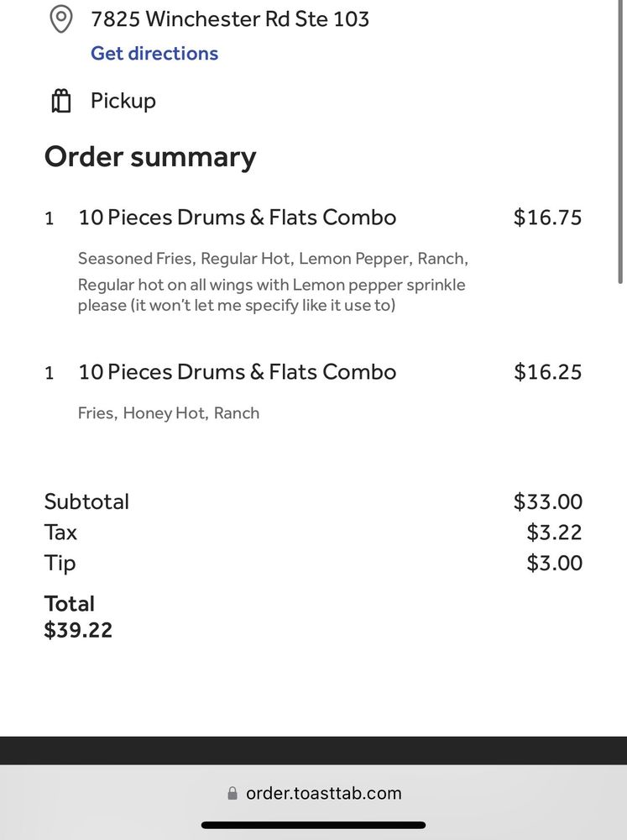
Task: Tap the $3.00 tip amount
Action: pyautogui.click(x=554, y=563)
